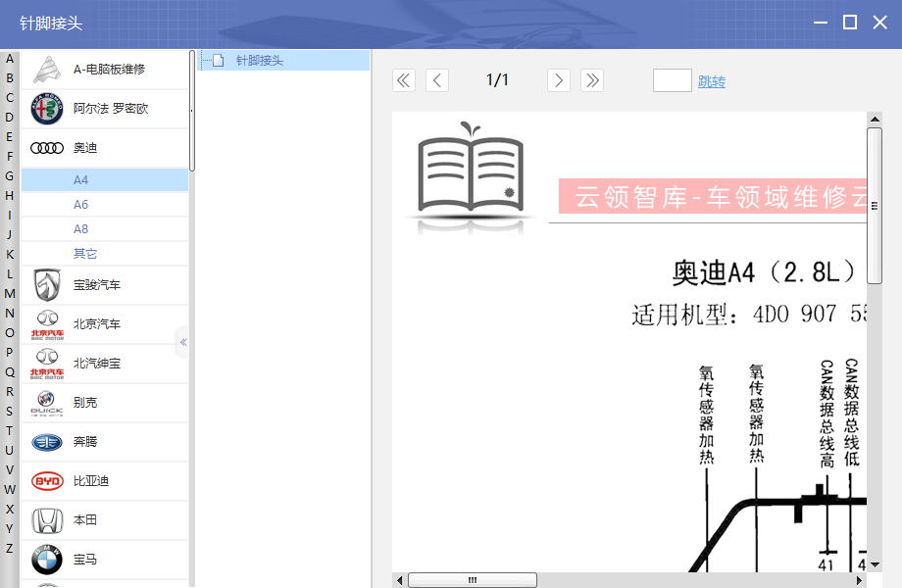Select the Baojun horse-head logo
This screenshot has height=588, width=902.
[47, 285]
